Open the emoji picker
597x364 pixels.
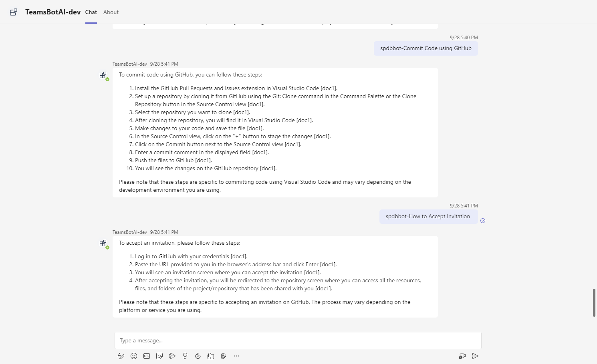click(134, 356)
